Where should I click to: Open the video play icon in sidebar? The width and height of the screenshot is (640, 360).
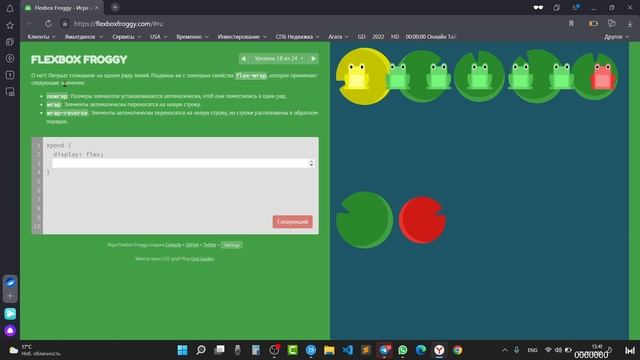click(10, 58)
